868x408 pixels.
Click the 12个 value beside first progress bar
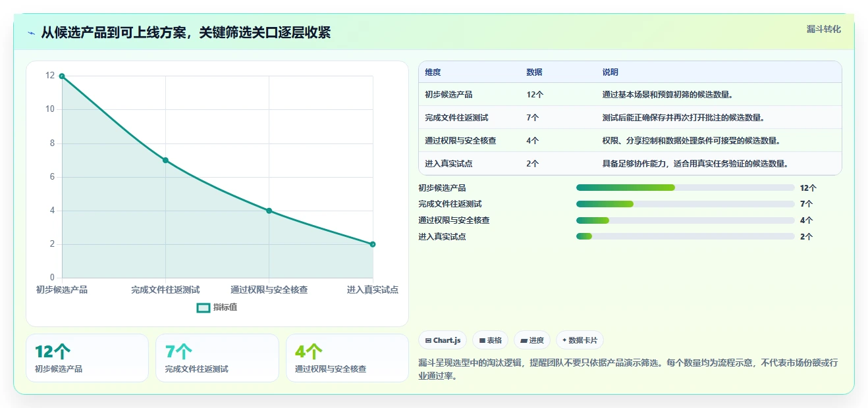pos(808,188)
